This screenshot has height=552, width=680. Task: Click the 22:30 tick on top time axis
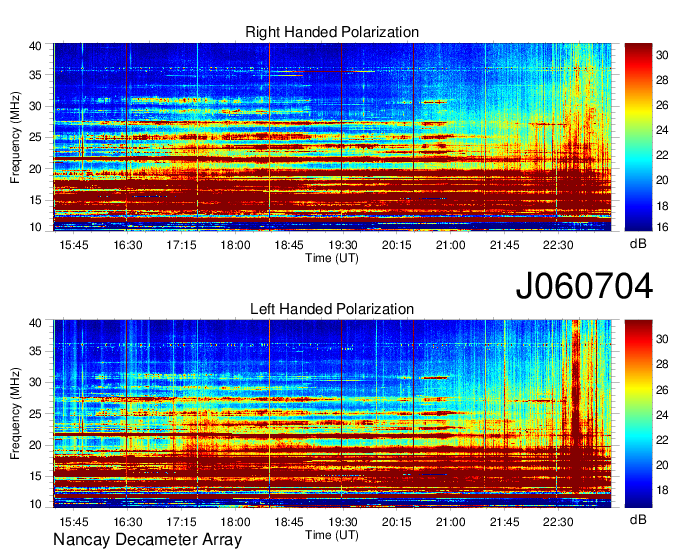558,245
